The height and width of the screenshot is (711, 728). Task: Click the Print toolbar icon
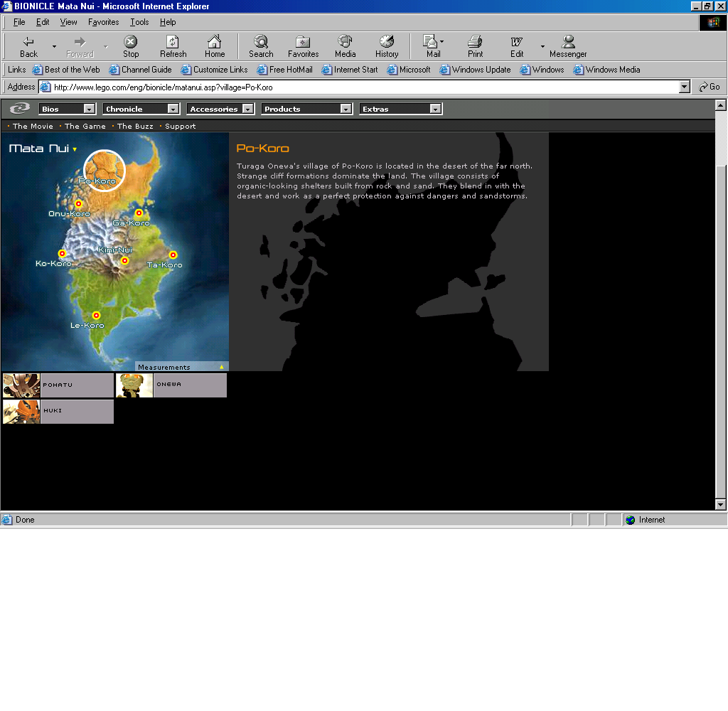pos(475,46)
